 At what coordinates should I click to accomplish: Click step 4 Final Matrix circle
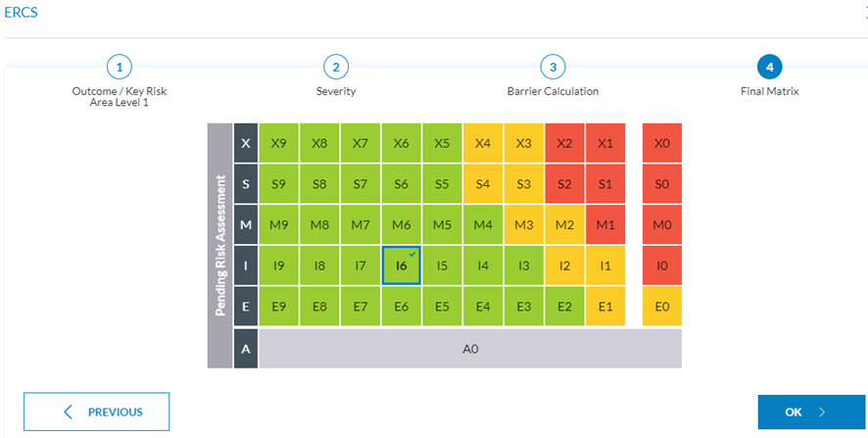[769, 67]
